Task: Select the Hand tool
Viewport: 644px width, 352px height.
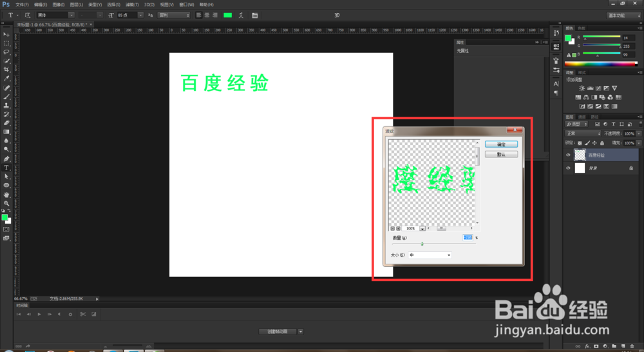Action: pyautogui.click(x=6, y=194)
